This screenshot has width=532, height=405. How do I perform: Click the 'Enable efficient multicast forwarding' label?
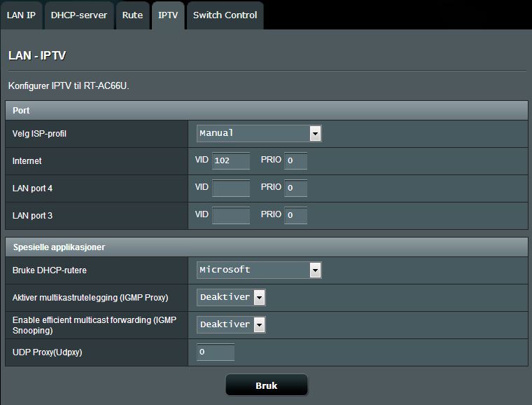(x=94, y=325)
